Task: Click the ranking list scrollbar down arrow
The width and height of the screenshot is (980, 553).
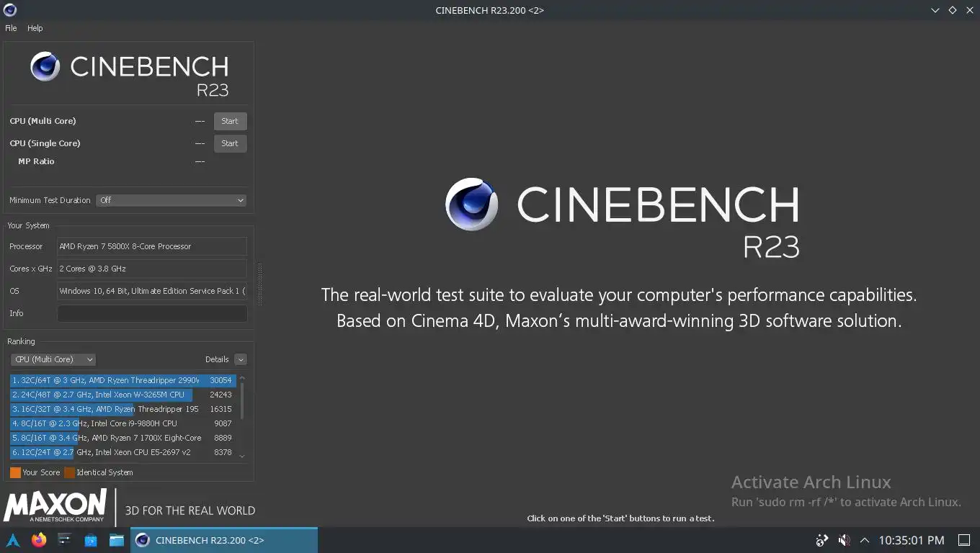Action: click(x=242, y=456)
